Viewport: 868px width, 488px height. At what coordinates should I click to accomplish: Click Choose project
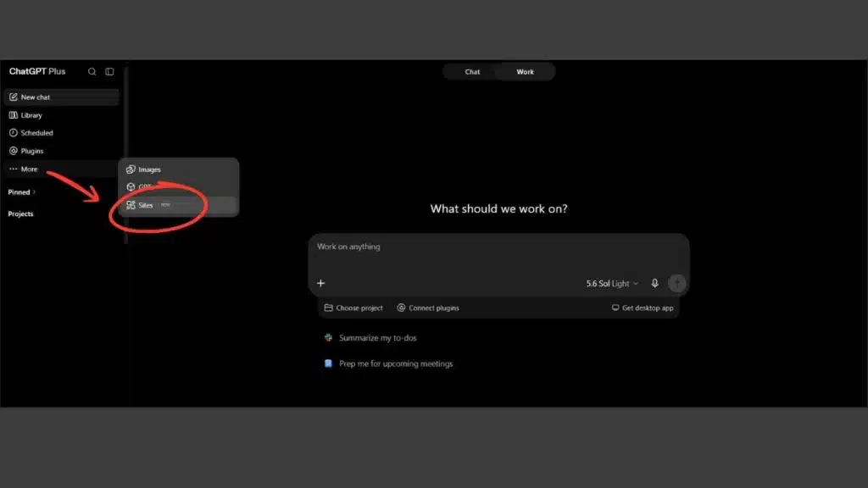coord(353,308)
